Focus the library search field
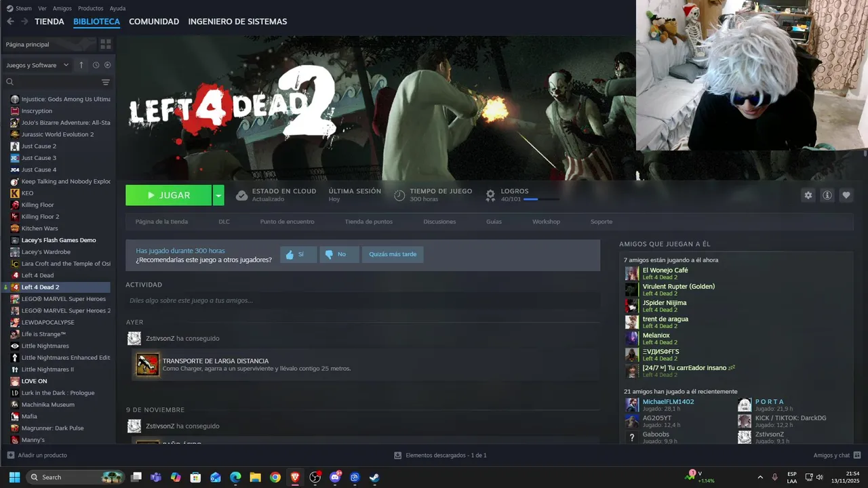Viewport: 868px width, 488px height. [52, 82]
